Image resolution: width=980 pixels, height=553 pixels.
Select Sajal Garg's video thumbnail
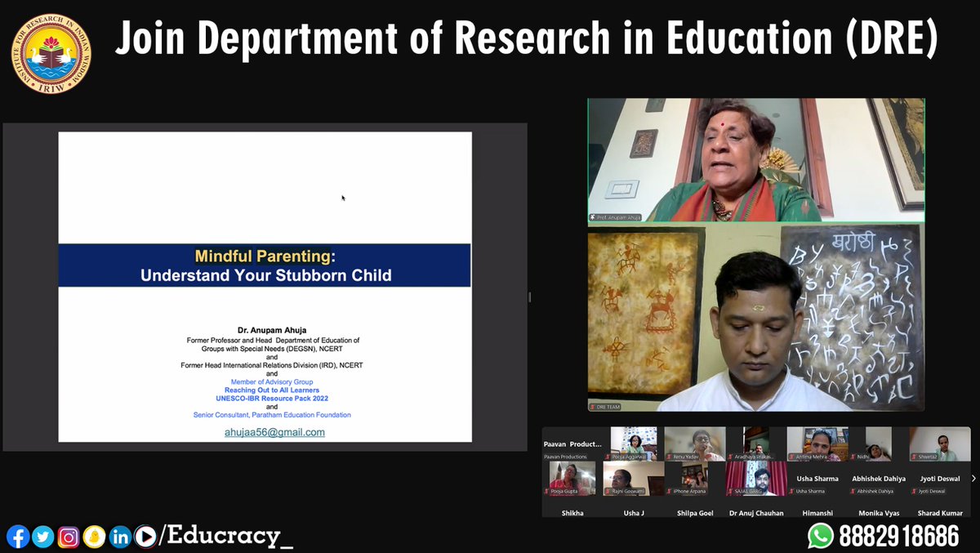[x=756, y=479]
